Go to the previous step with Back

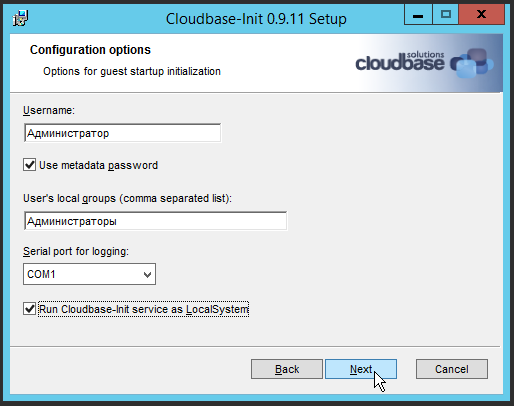tap(287, 369)
